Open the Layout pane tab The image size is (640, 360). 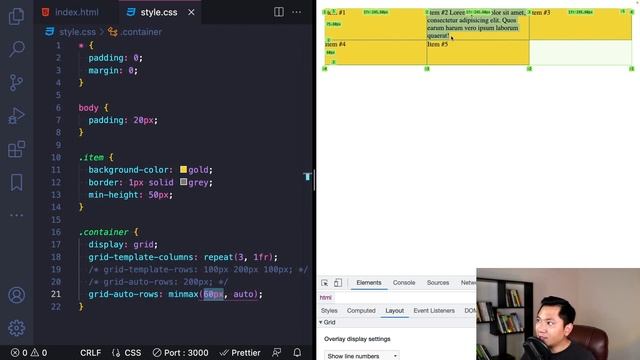tap(394, 311)
